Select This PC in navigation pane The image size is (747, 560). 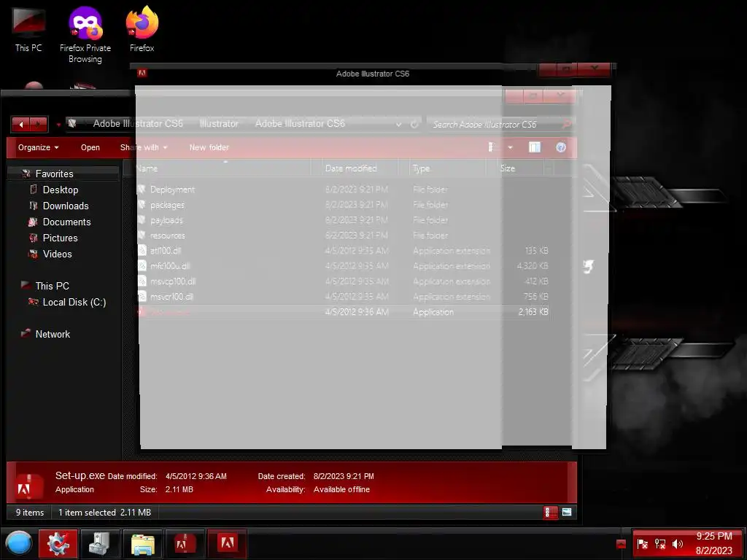(52, 286)
